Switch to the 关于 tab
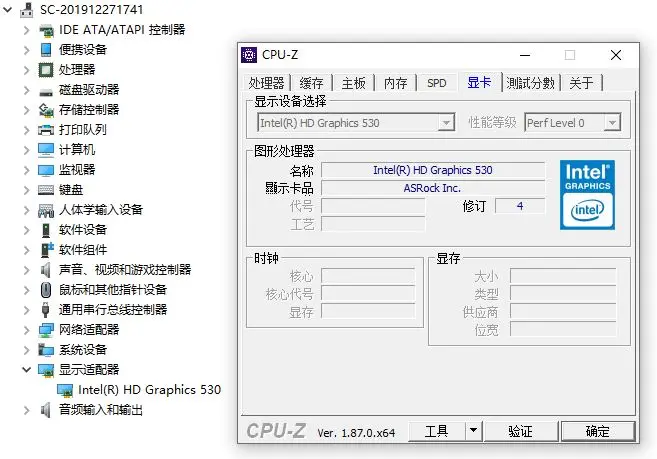 tap(581, 83)
